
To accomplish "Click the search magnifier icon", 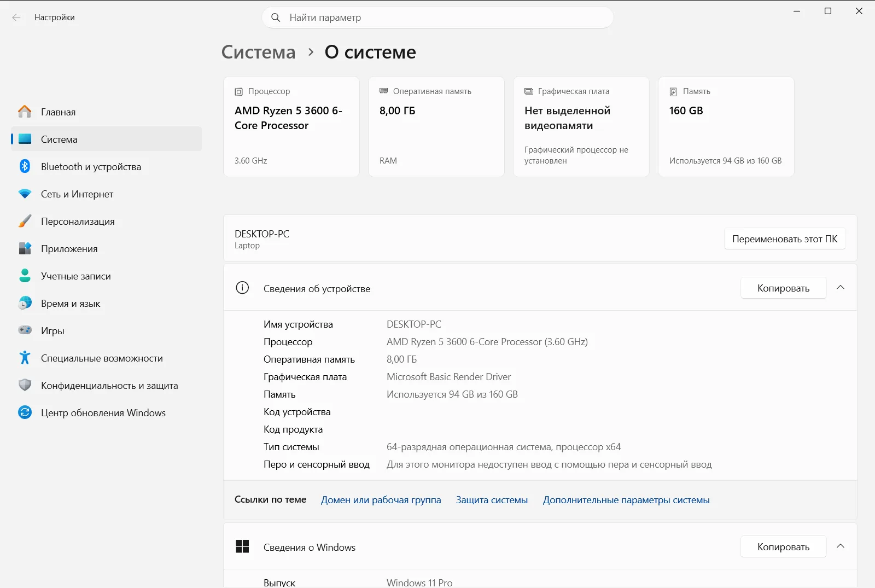I will pos(276,18).
